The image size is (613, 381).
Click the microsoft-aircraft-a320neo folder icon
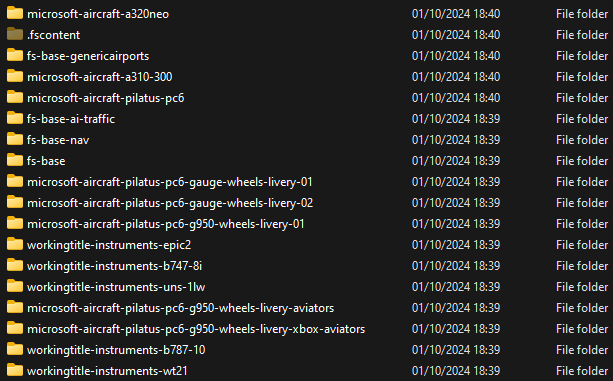pos(15,13)
